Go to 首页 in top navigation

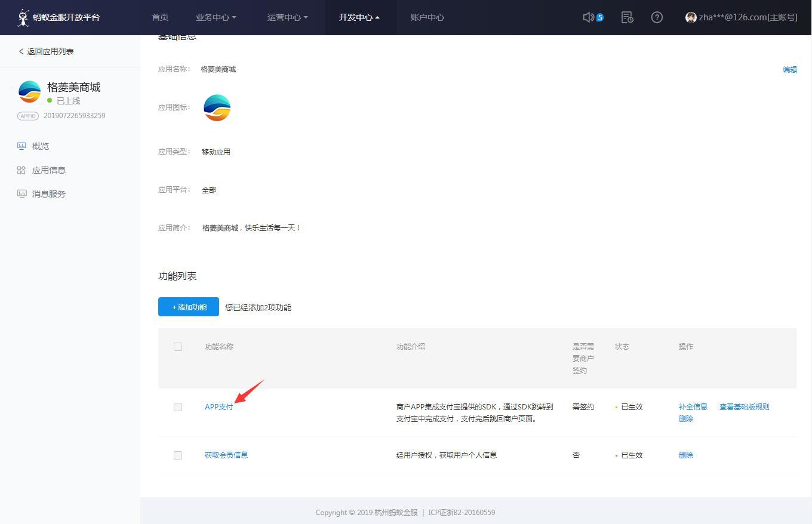(160, 17)
